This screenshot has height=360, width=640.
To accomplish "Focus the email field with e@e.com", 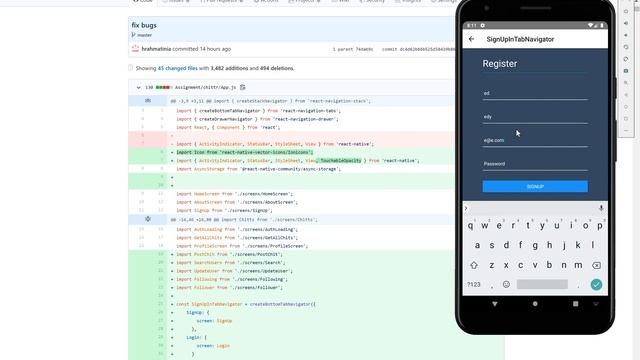I will (535, 140).
